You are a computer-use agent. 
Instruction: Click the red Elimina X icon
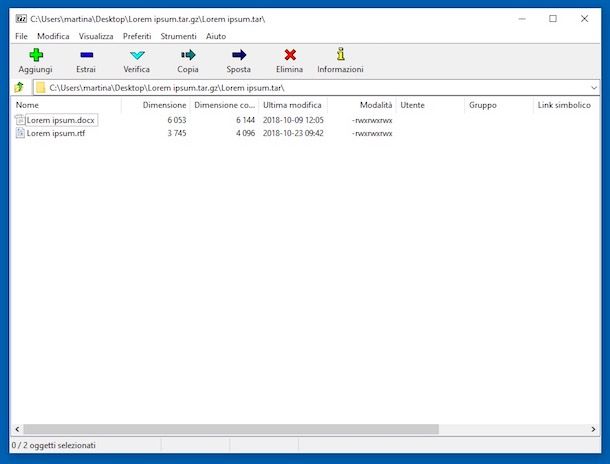click(290, 56)
